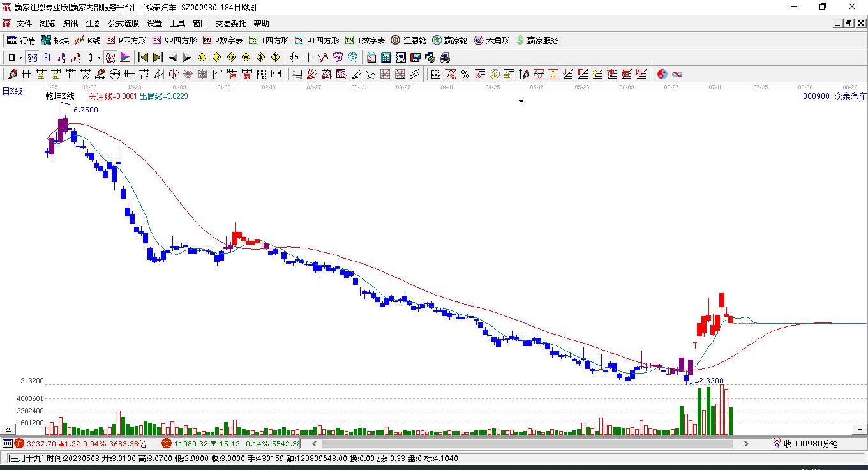Open the 9T四方形 chart tool
This screenshot has height=470, width=868.
317,40
